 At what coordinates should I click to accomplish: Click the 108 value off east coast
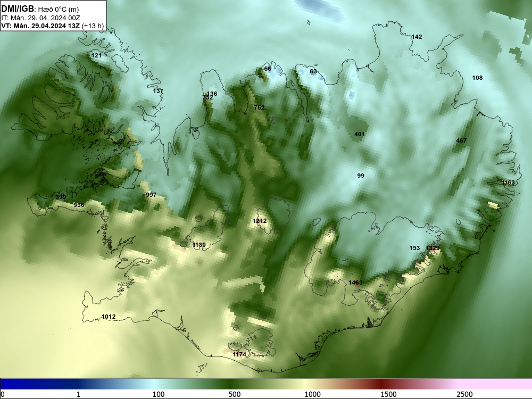point(477,78)
